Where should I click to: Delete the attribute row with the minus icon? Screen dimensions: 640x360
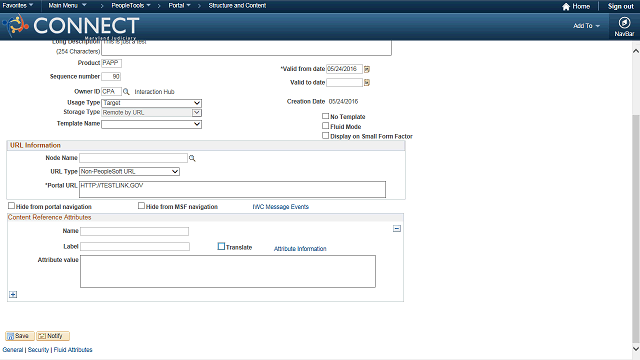coord(397,229)
